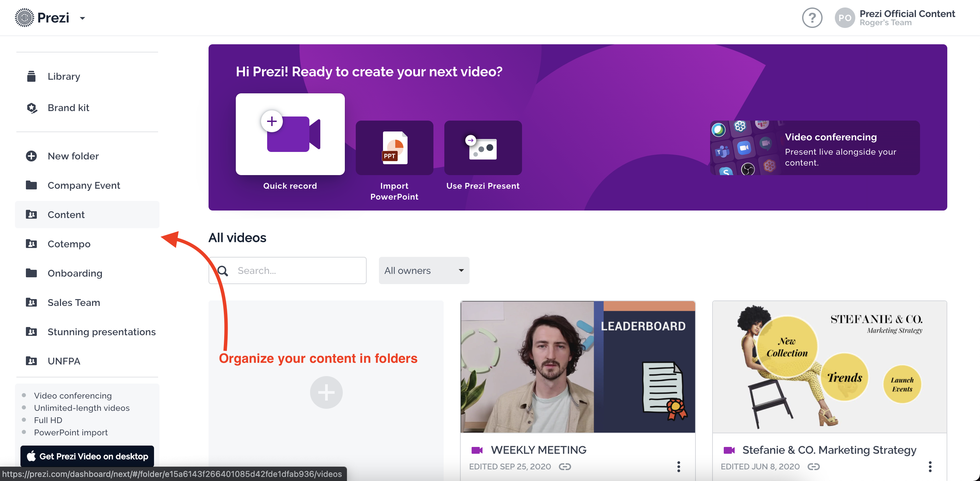Click the 'All videos' heading
The image size is (980, 481).
click(x=237, y=238)
